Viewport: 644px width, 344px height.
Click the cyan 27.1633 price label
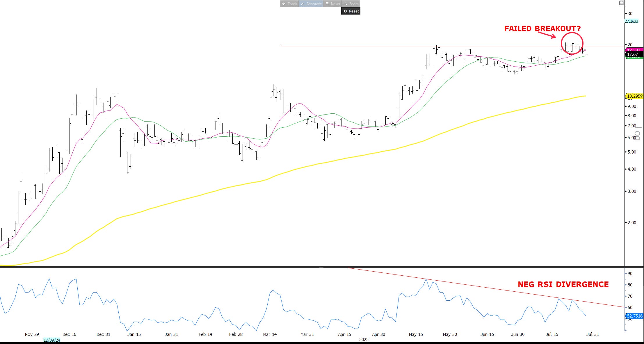(x=631, y=21)
